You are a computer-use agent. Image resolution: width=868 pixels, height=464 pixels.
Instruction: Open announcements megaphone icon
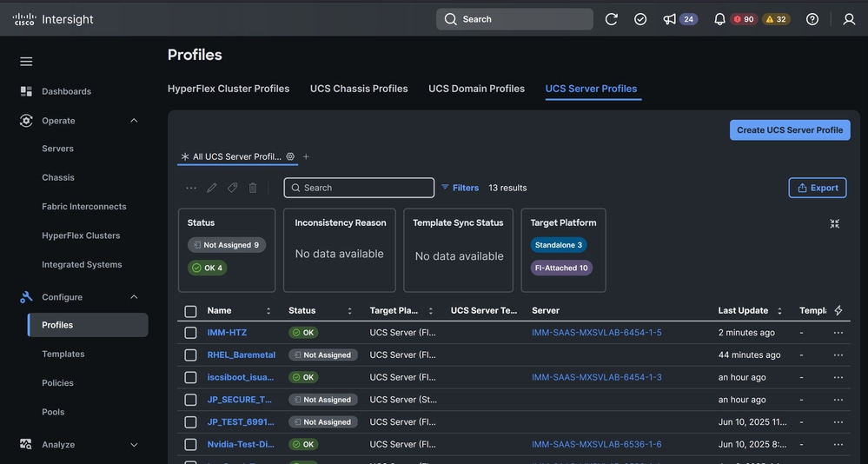669,19
